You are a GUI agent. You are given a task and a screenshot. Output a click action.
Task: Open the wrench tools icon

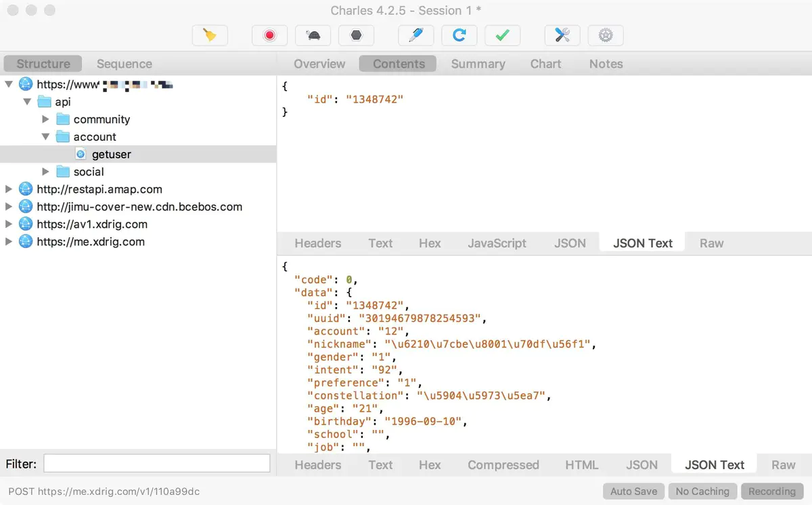click(562, 36)
